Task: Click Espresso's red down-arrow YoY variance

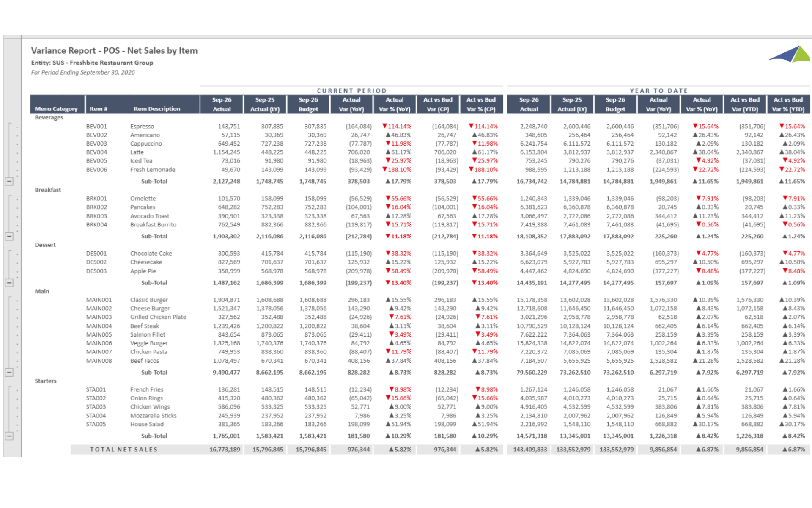Action: [x=397, y=126]
